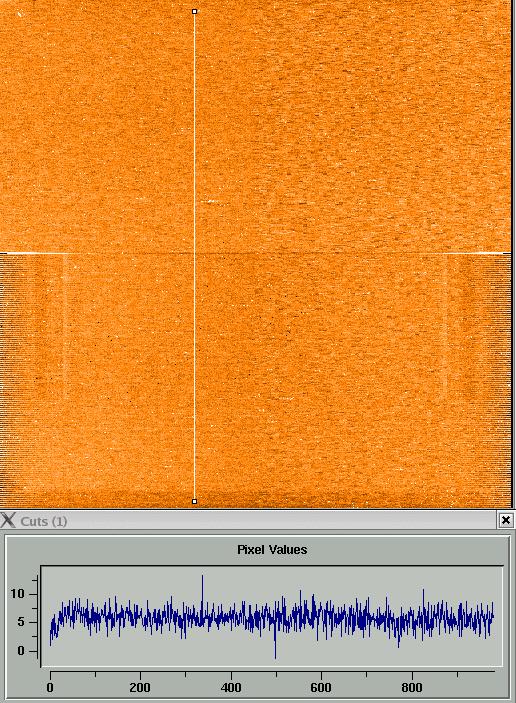Click the 200 label on the x-axis
Image resolution: width=516 pixels, height=703 pixels.
[x=140, y=687]
